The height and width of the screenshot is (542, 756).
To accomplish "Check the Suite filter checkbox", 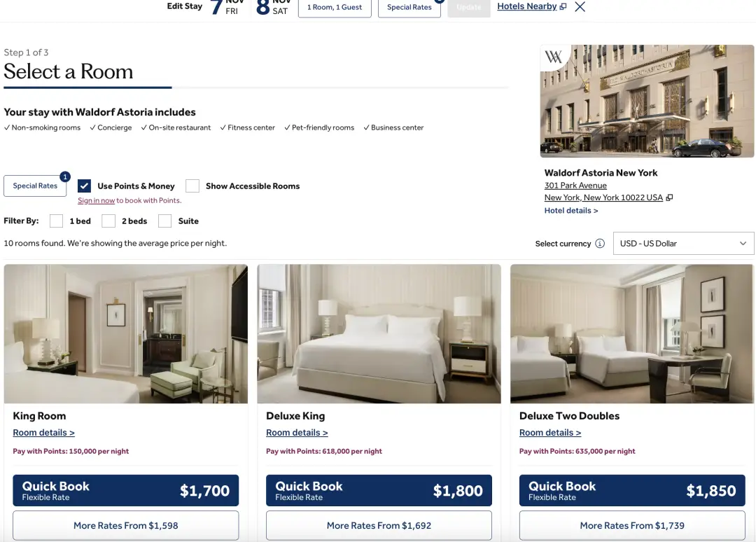I will (x=165, y=221).
